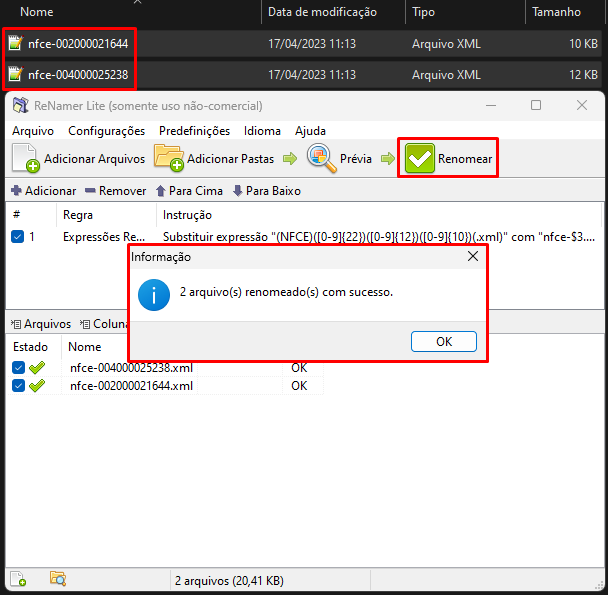Screen dimensions: 608x595
Task: Click green check state icon for nfce-002000021644.xml
Action: [37, 386]
